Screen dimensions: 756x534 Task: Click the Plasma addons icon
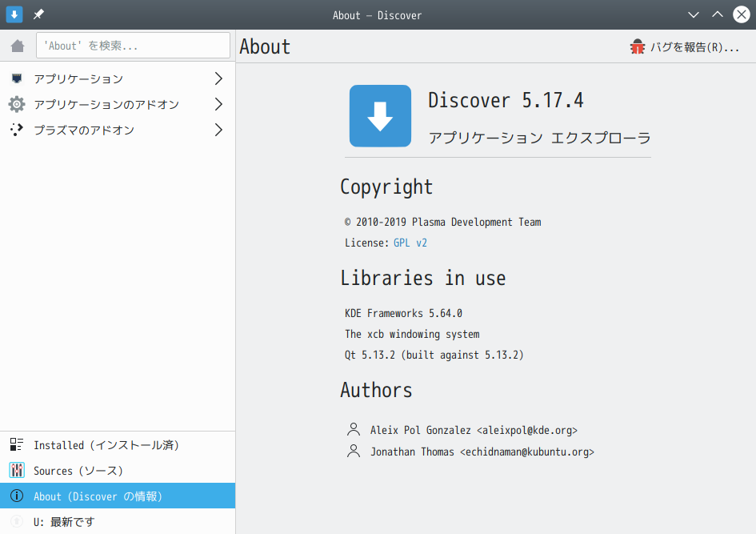17,130
